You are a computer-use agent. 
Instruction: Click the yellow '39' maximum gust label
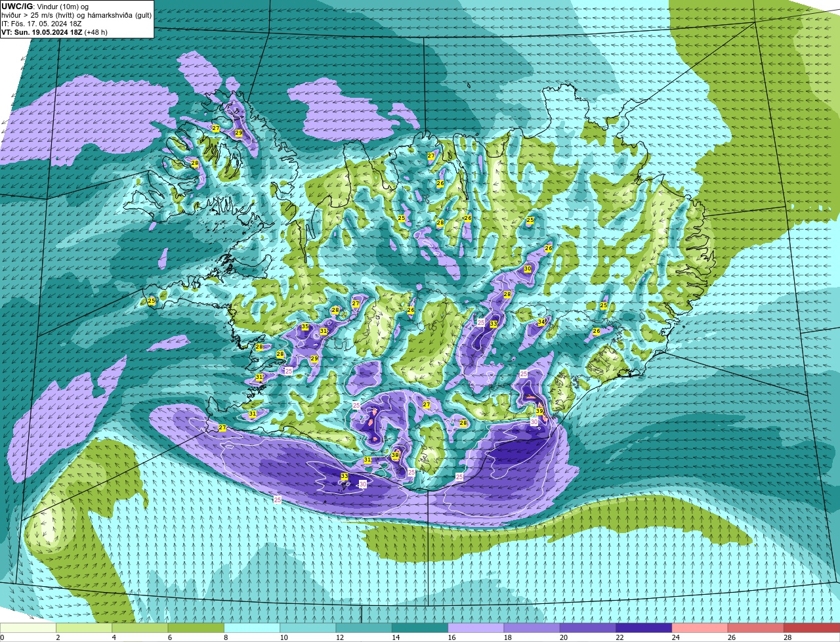point(539,412)
